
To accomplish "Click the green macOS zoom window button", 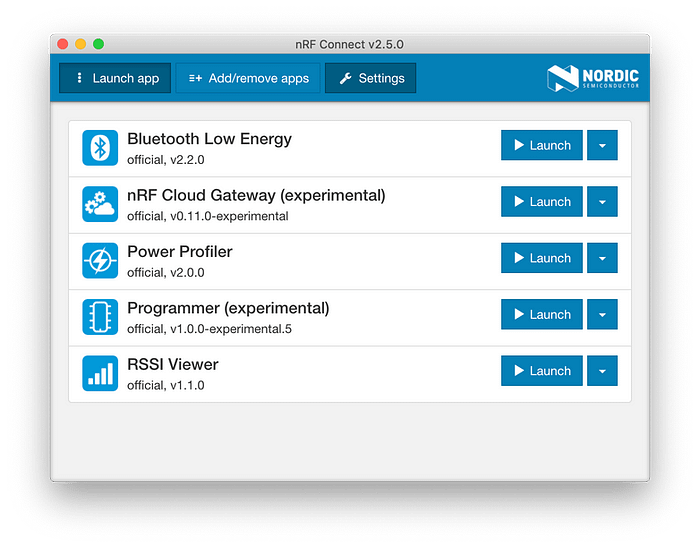I will [x=98, y=44].
